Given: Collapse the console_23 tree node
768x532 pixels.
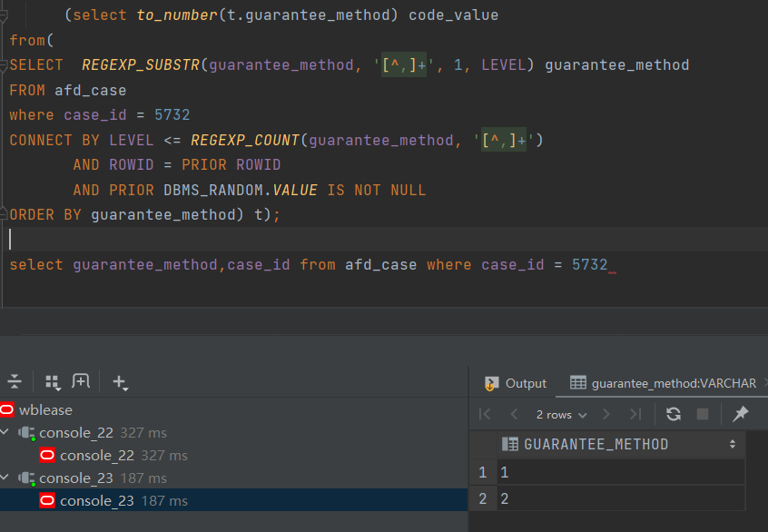Looking at the screenshot, I should [x=6, y=478].
